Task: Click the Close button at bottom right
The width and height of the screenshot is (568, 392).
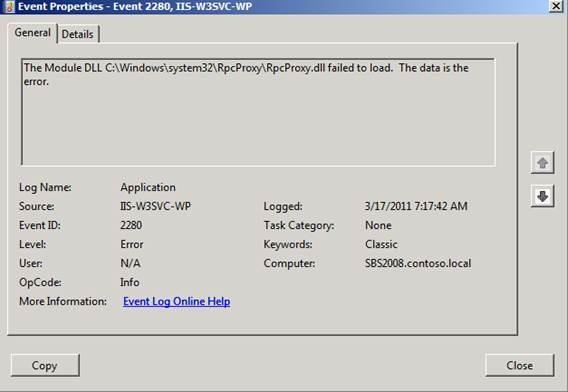Action: (519, 365)
